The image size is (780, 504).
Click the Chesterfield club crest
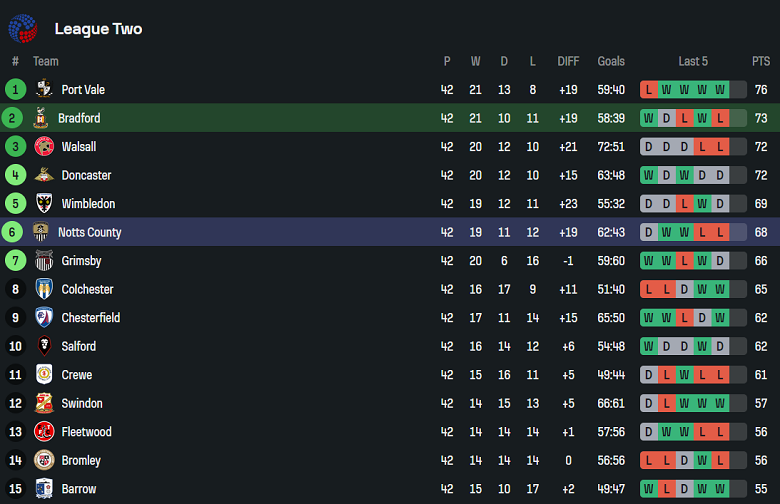coord(44,318)
